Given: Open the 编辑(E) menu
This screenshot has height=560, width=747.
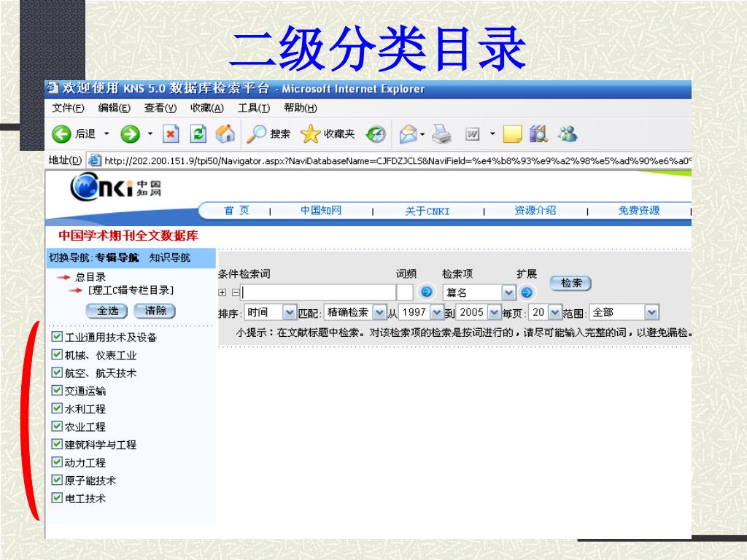Looking at the screenshot, I should click(x=115, y=108).
